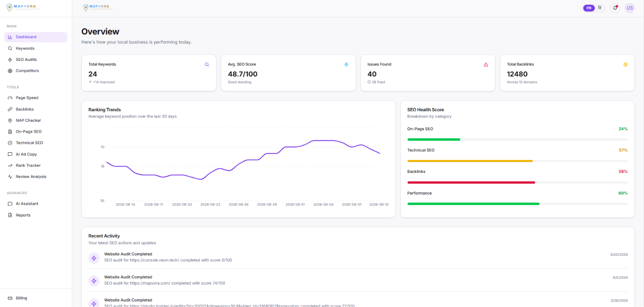Click the AI Ad Copy chat icon

[x=10, y=154]
